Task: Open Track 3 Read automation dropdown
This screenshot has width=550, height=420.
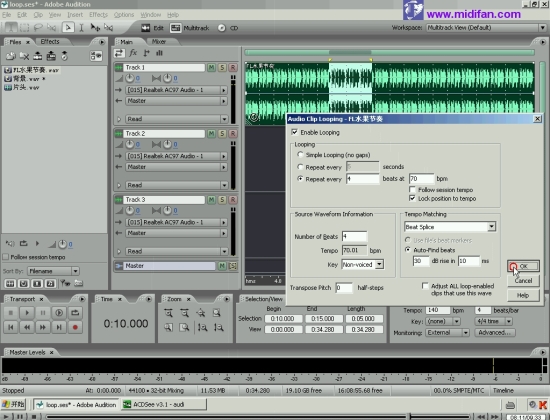Action: tap(224, 251)
